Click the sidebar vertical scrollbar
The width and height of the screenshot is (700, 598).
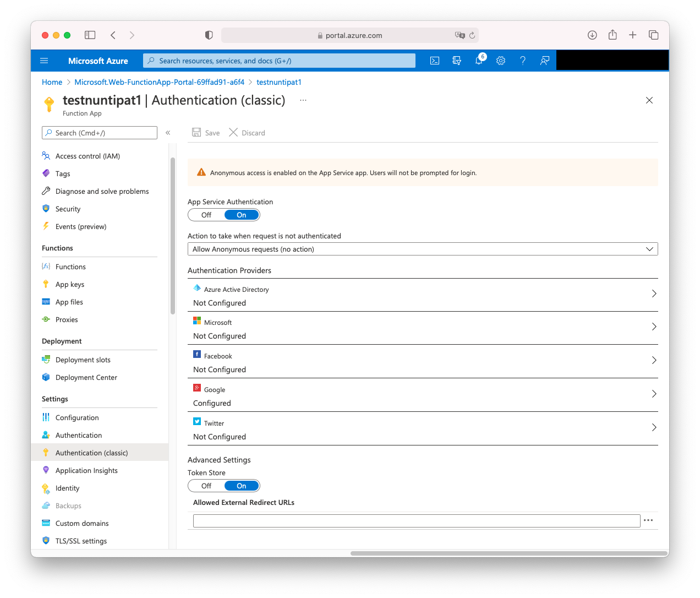pos(173,236)
